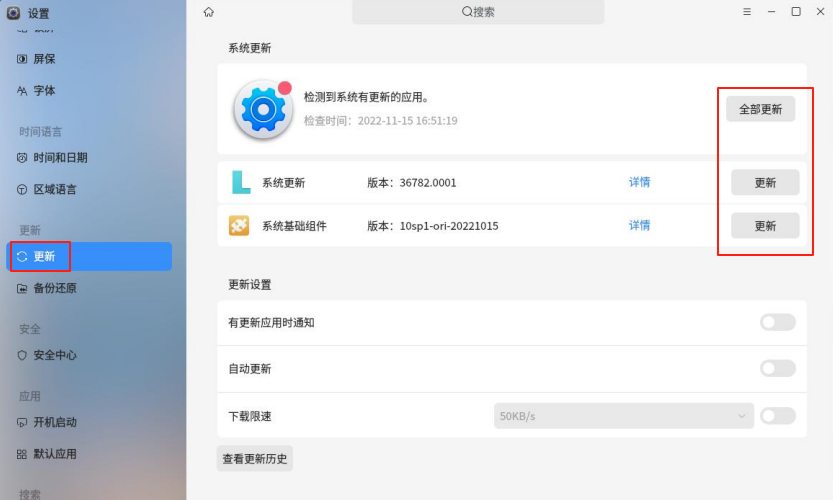Click the home icon in the header
This screenshot has height=500, width=833.
(x=208, y=12)
